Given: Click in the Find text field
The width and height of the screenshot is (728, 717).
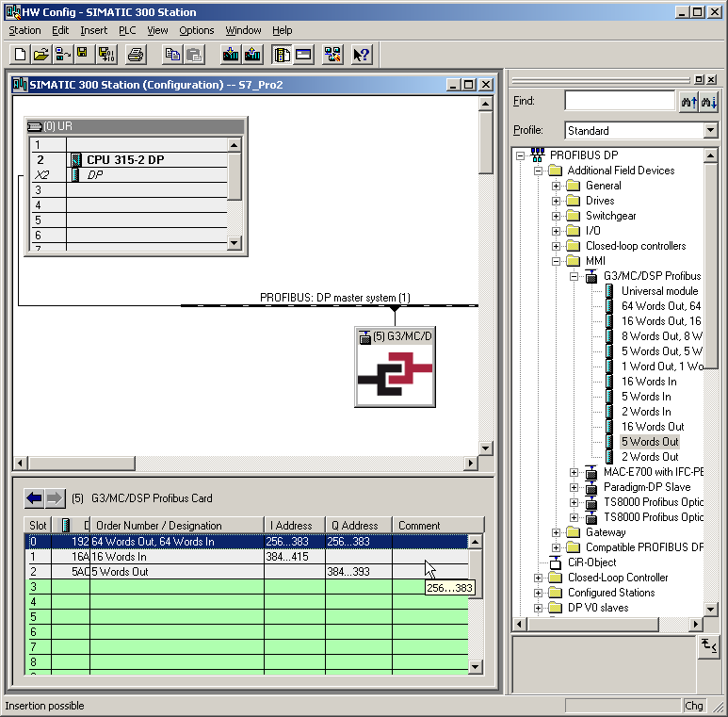Looking at the screenshot, I should click(620, 101).
